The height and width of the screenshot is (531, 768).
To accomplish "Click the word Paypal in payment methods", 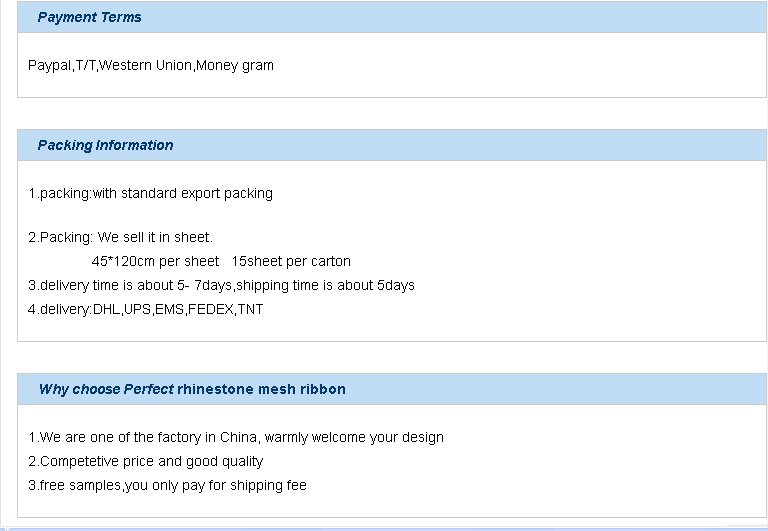I will pos(49,66).
